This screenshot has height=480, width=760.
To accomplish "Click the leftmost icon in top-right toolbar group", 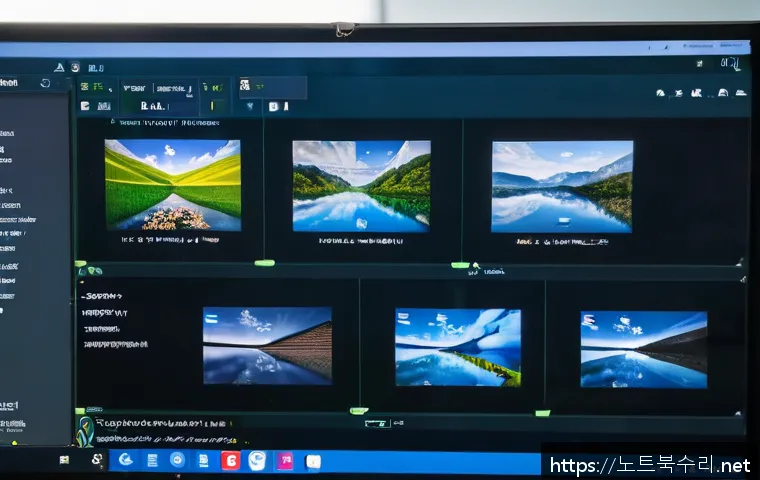I will tap(661, 93).
